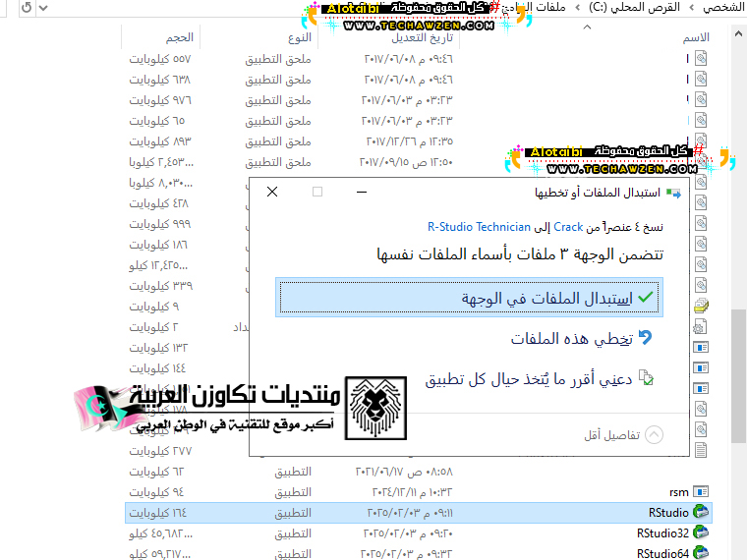Click date ٢٠٢١/٠٦/١٧ ص ٠٨:٥٨

pyautogui.click(x=404, y=472)
